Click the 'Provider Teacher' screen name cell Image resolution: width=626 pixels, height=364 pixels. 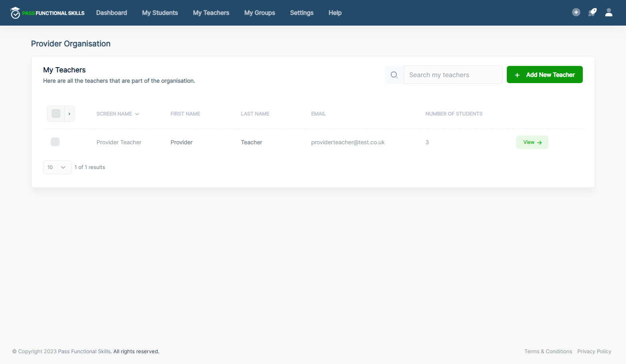tap(119, 142)
